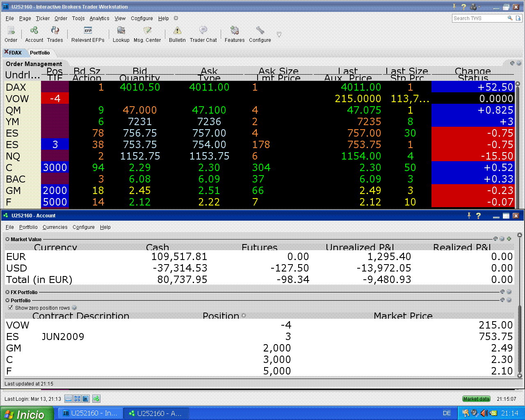525x420 pixels.
Task: Open the Ticker menu
Action: [x=43, y=18]
